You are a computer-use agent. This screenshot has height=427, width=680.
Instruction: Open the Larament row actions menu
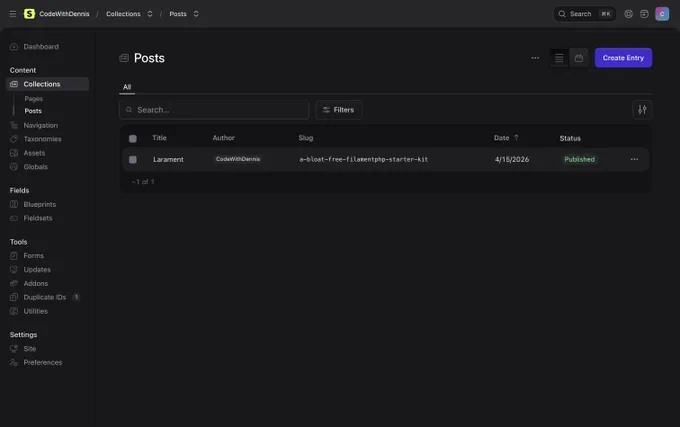tap(634, 160)
